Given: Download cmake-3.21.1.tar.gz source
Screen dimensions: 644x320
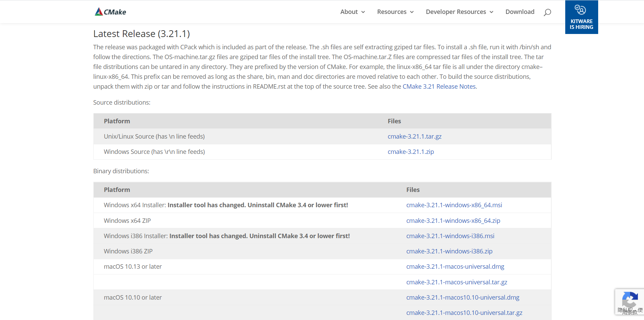Looking at the screenshot, I should pos(415,137).
